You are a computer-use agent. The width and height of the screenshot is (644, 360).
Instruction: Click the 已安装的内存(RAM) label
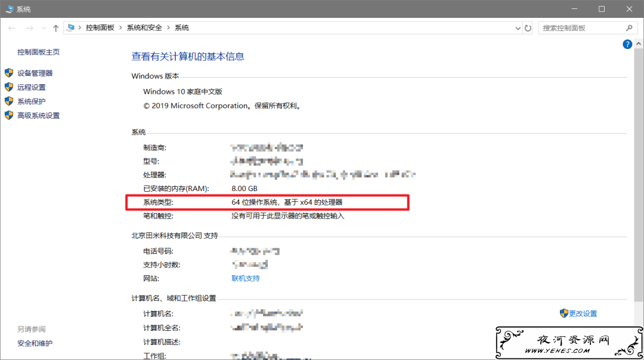point(176,189)
